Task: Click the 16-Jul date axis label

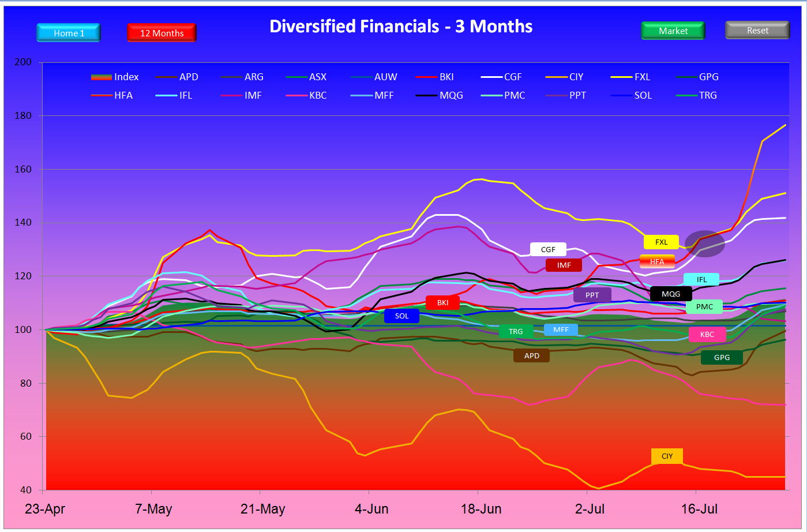Action: (698, 509)
